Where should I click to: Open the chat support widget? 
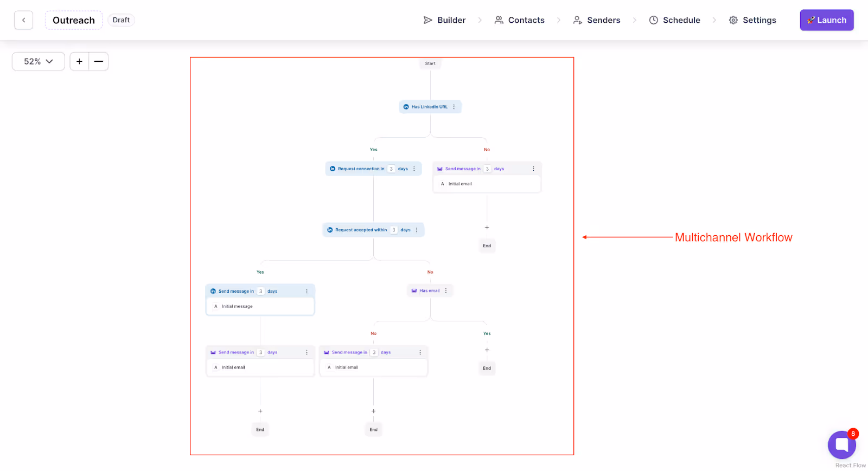point(841,445)
